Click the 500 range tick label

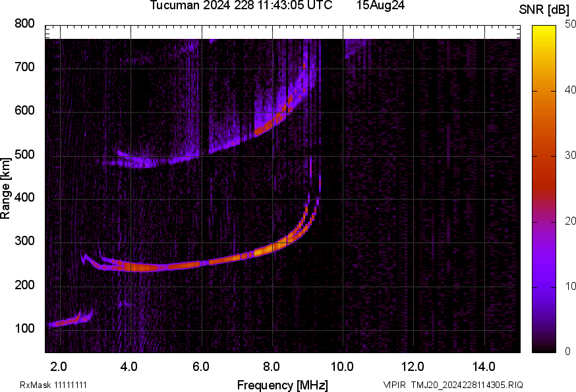point(24,155)
